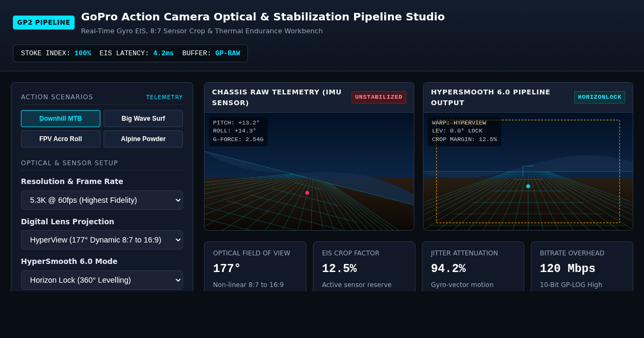This screenshot has width=644, height=338.
Task: Click the OPTICAL & SENSOR SETUP heading
Action: point(69,163)
